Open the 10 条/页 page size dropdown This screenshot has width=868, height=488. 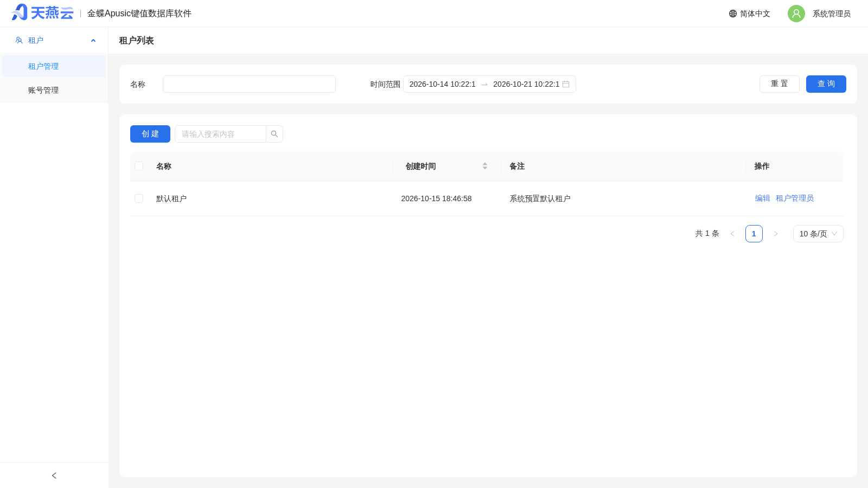(x=818, y=234)
